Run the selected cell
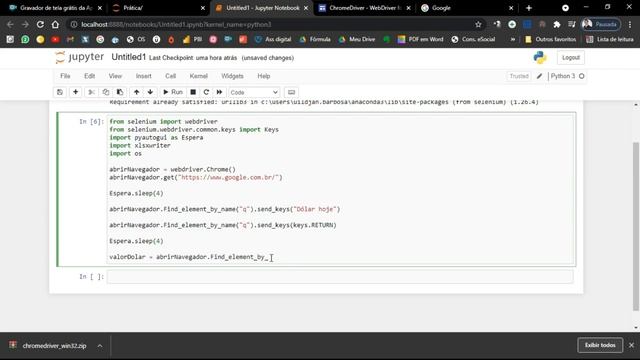Screen dimensions: 640x360 click(x=173, y=92)
